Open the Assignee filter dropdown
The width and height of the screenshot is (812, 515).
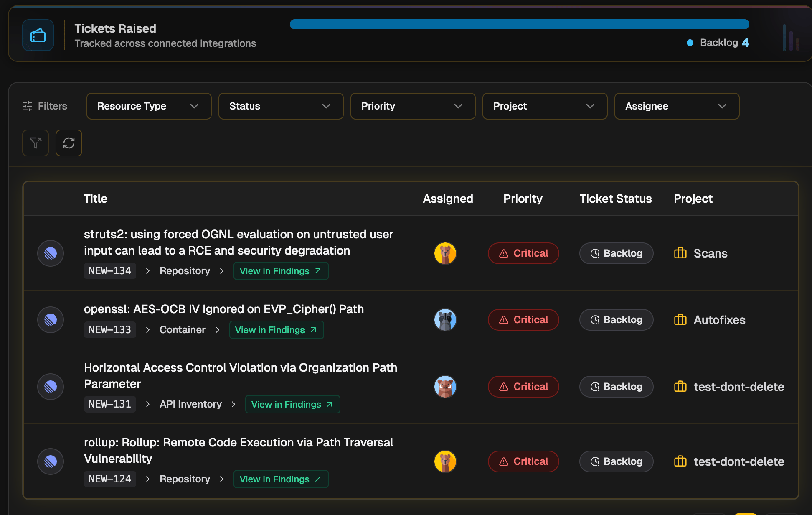pyautogui.click(x=677, y=106)
